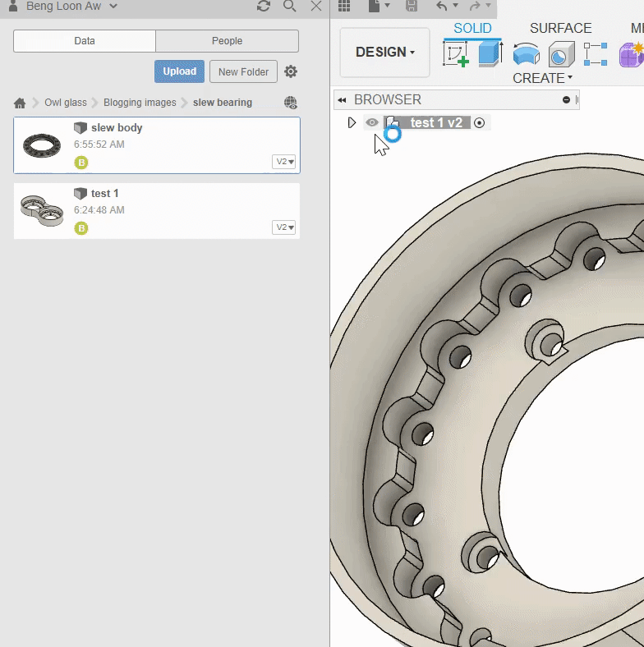The image size is (644, 647).
Task: Click the slew body owner B avatar
Action: coord(81,163)
